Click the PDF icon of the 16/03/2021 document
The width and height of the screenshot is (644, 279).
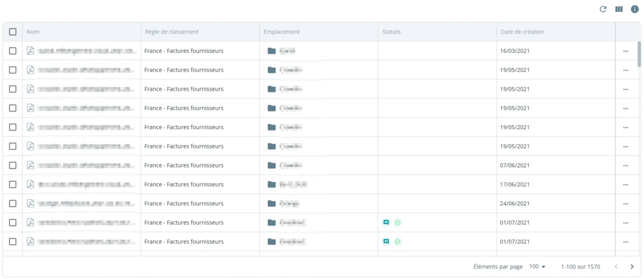30,50
